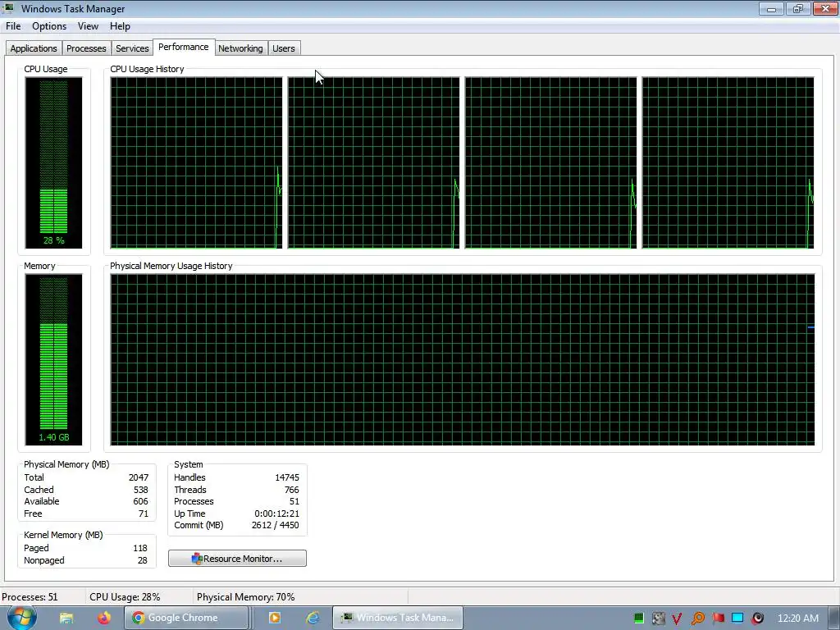Viewport: 840px width, 630px height.
Task: Open Windows Media Player taskbar icon
Action: coord(274,618)
